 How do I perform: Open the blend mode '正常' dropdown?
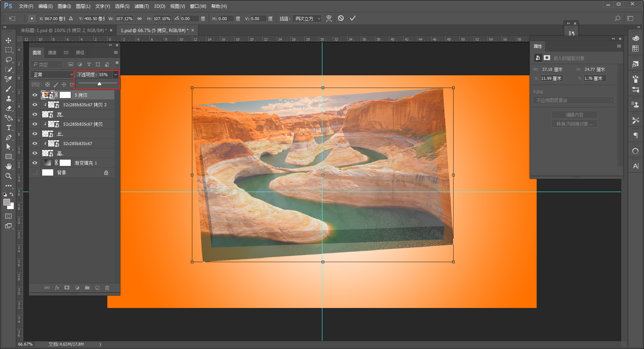click(52, 75)
